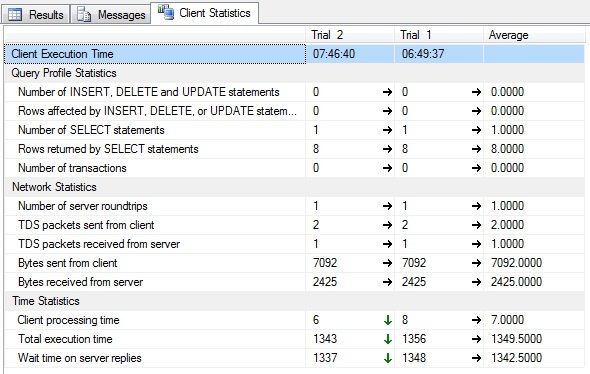
Task: Click Trial 1 value 1348
Action: coord(414,358)
